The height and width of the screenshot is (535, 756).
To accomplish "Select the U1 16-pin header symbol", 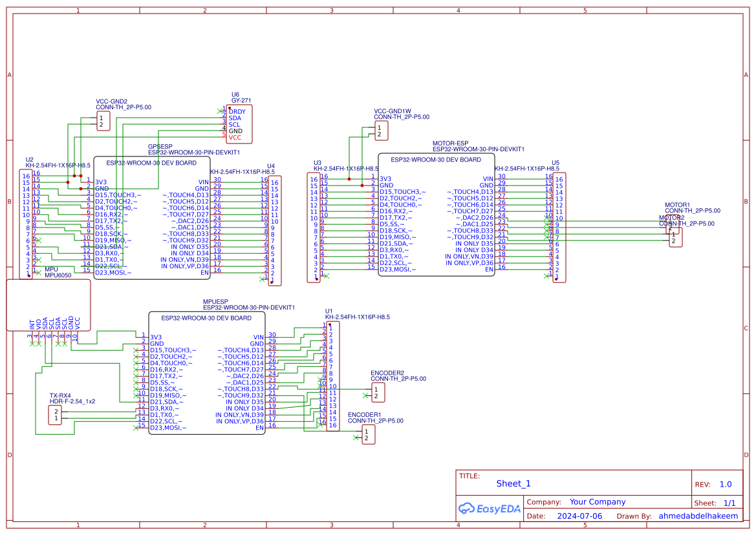I will coord(332,377).
